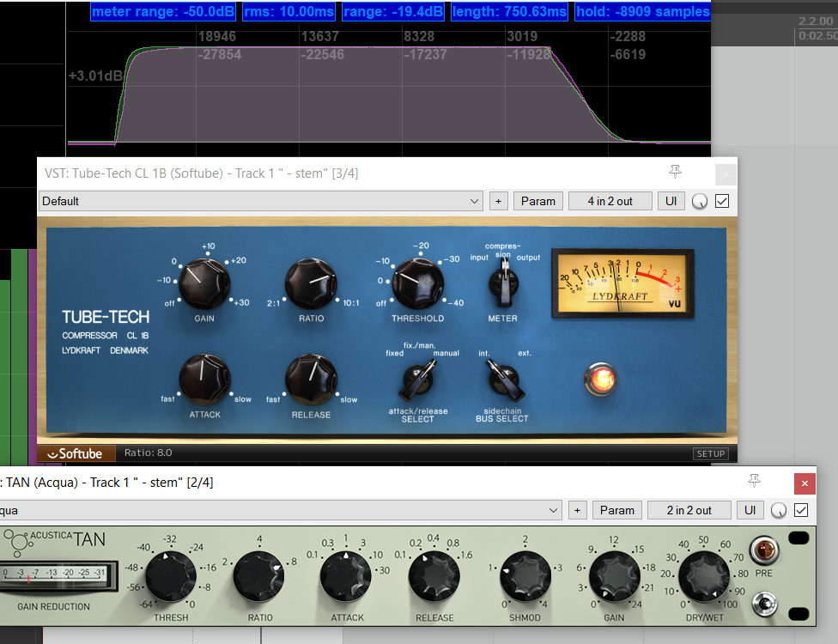Click the TAN ATTACK knob
The width and height of the screenshot is (838, 644).
coord(346,577)
